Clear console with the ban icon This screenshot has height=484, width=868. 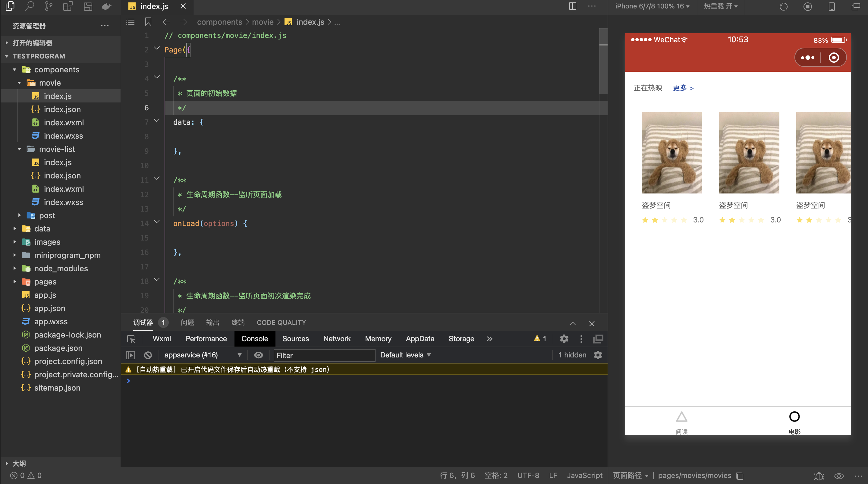148,355
